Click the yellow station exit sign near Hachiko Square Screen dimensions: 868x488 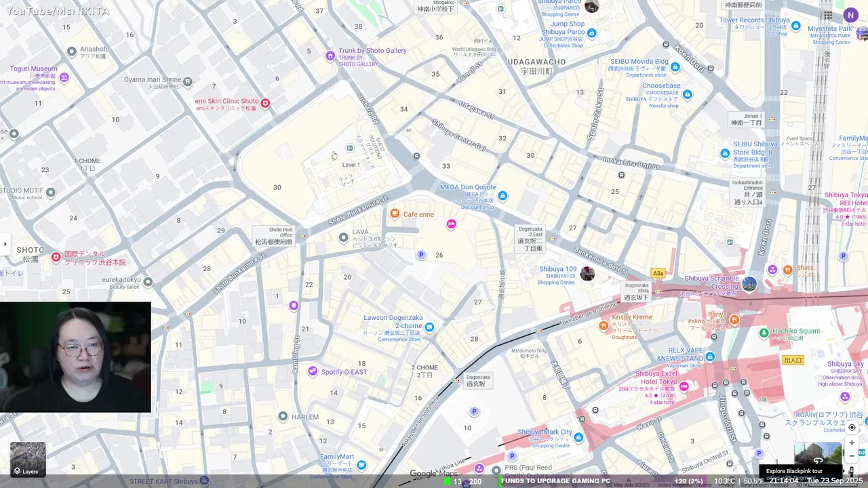[792, 360]
